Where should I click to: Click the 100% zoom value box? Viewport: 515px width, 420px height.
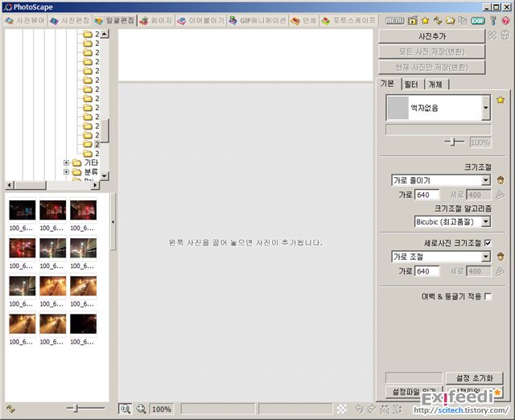pos(161,410)
